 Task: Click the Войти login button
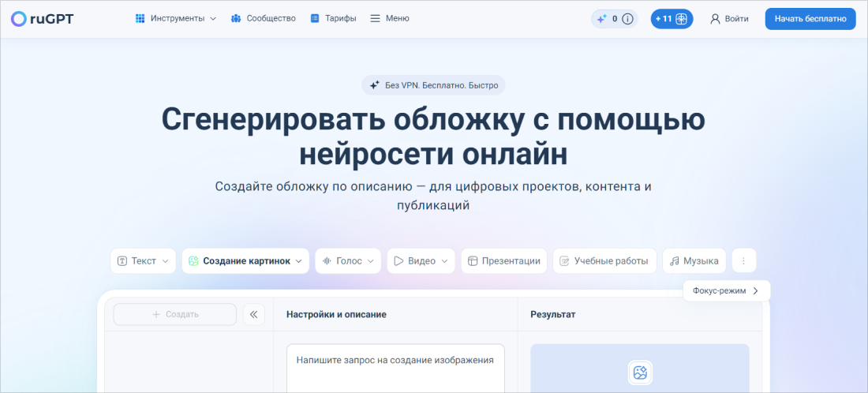729,19
